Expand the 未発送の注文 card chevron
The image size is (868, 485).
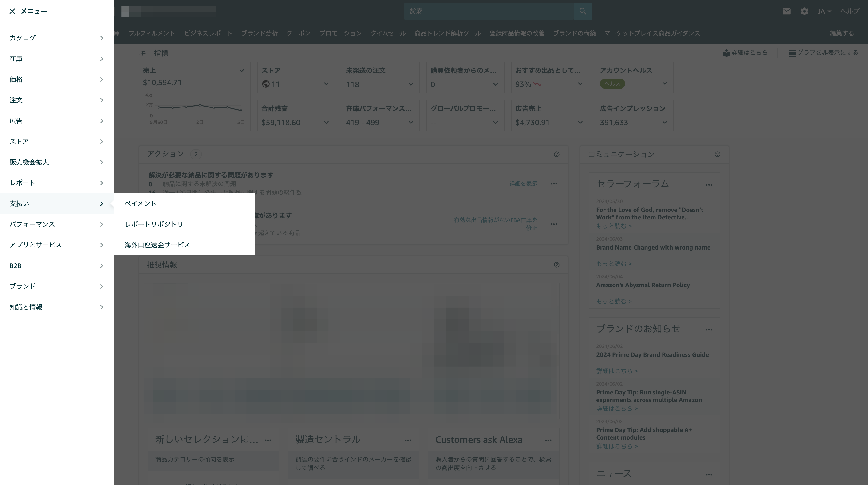411,84
